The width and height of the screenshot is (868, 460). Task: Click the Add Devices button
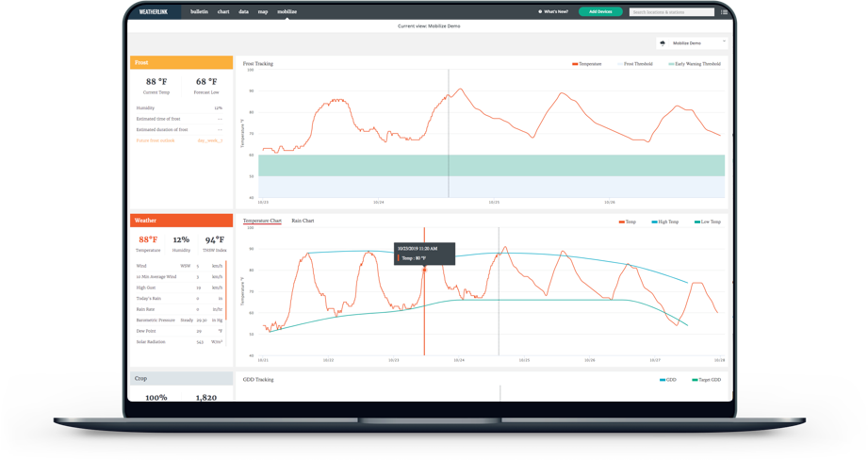coord(600,11)
